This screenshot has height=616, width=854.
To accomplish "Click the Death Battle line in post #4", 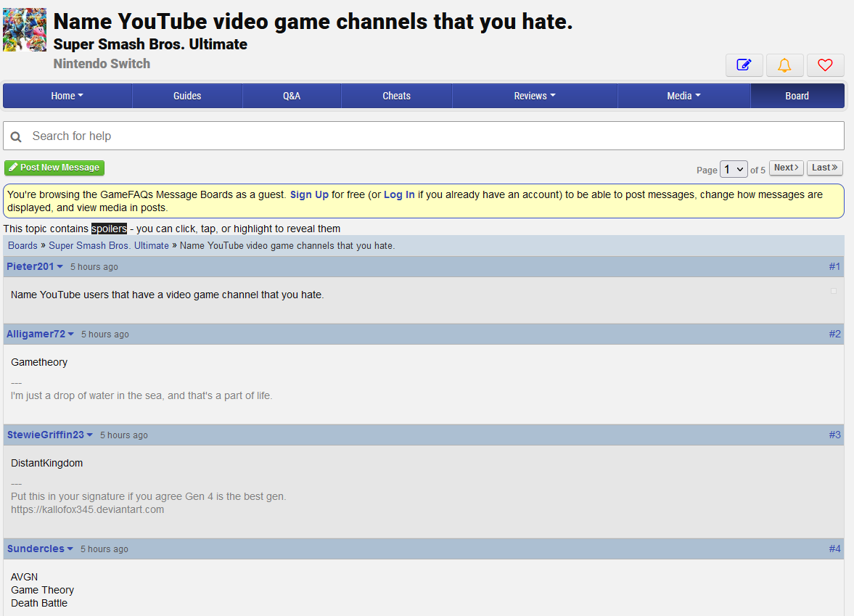I will coord(39,604).
